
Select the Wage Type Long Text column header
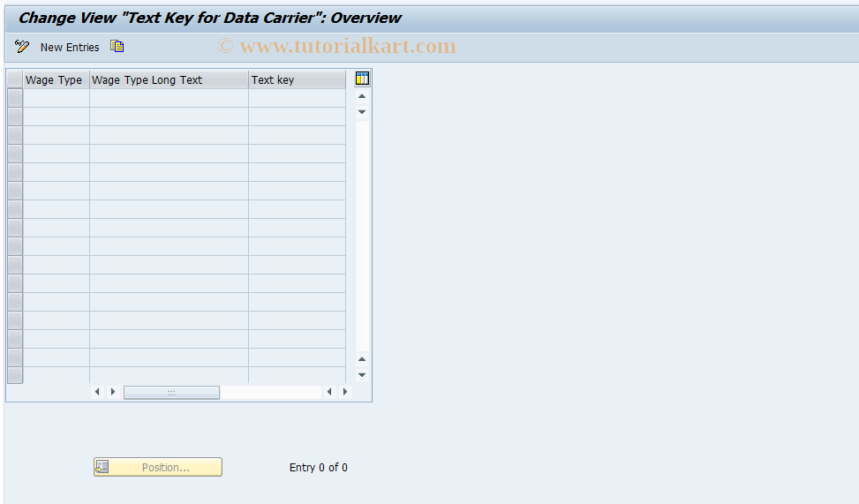point(169,80)
